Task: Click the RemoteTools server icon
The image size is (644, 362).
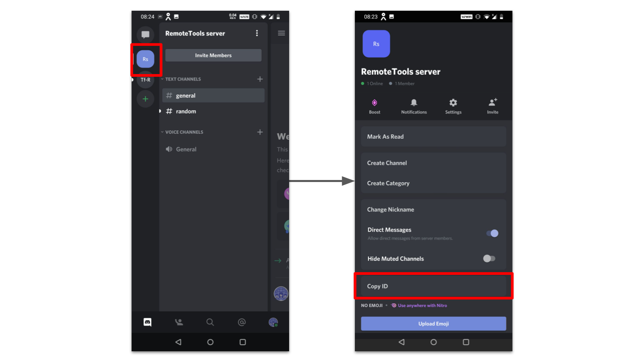Action: point(146,59)
